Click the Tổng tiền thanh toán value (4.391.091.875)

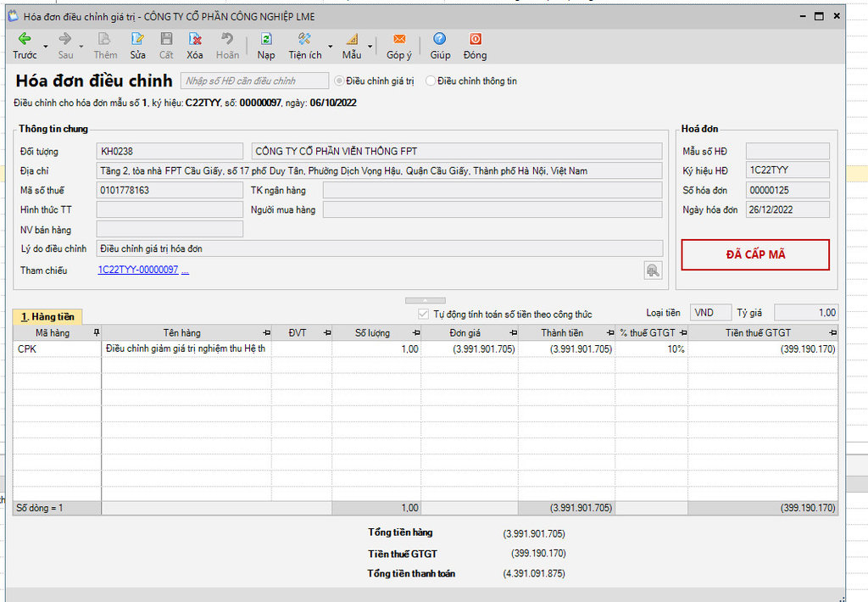[534, 574]
